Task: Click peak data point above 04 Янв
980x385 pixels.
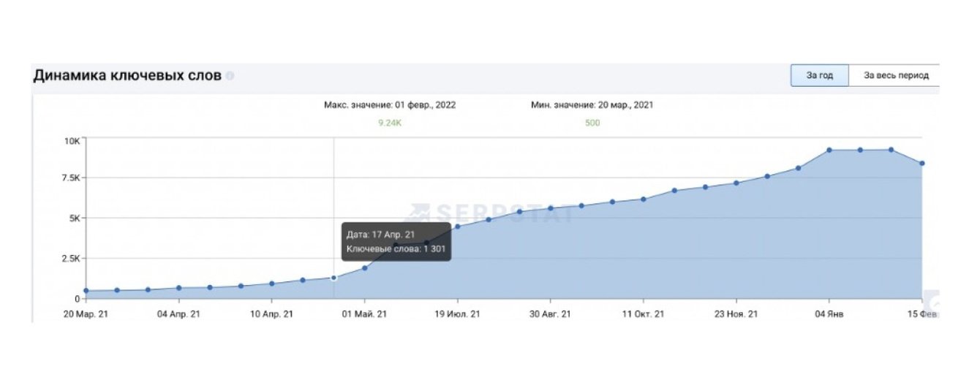Action: coord(829,150)
